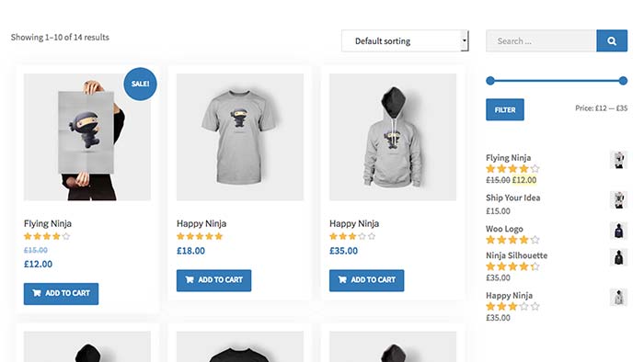Open the Happy Ninja hoodie image
The height and width of the screenshot is (362, 644).
393,137
